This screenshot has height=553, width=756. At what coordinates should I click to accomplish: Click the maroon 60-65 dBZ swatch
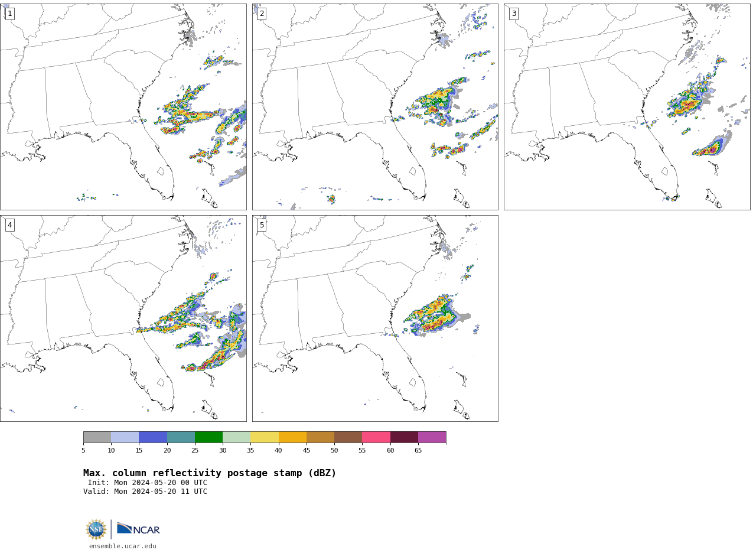pos(404,437)
